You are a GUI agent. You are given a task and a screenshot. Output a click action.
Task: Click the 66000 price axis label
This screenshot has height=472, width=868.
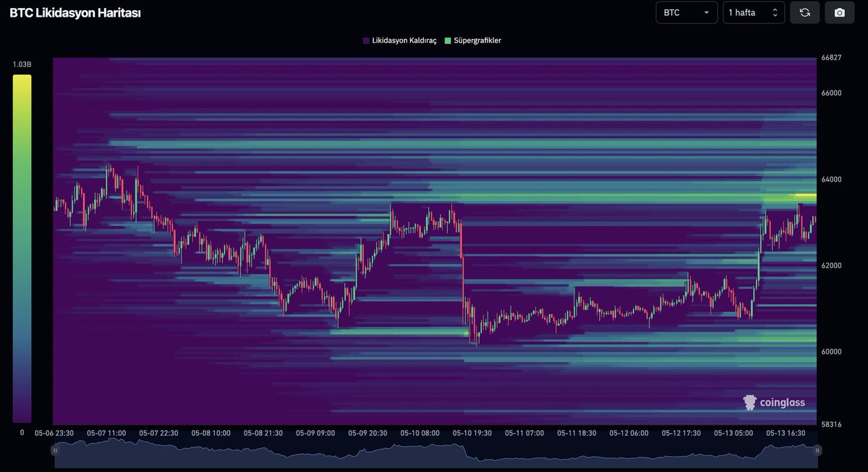click(830, 93)
